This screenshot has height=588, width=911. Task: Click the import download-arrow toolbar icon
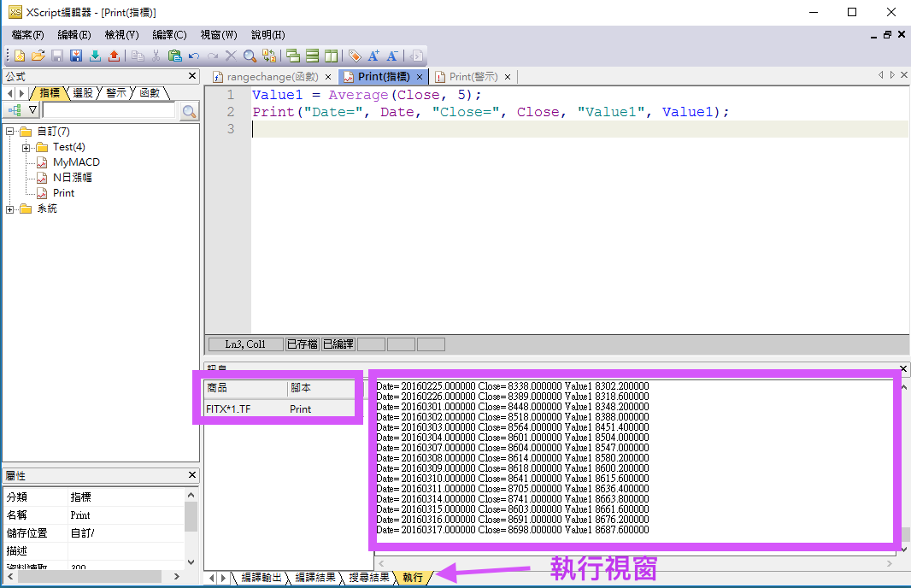click(95, 56)
